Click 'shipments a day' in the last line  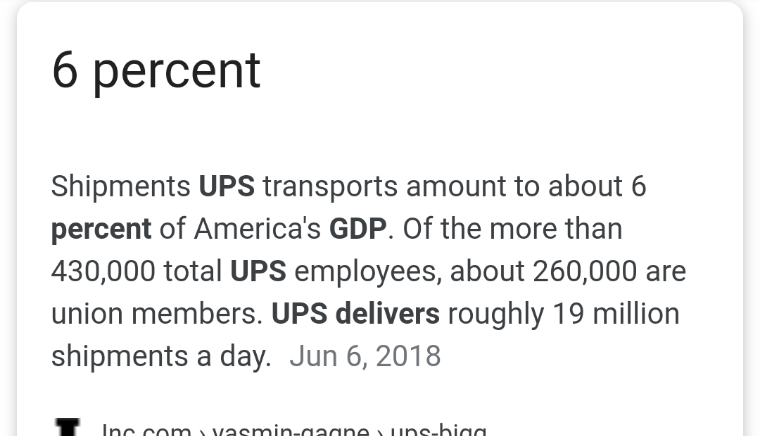(161, 358)
